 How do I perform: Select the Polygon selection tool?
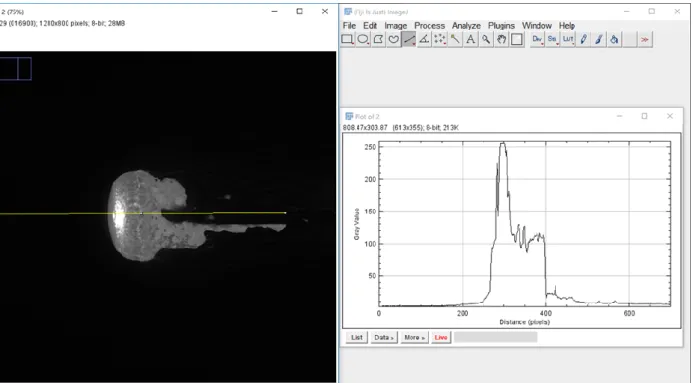point(378,39)
